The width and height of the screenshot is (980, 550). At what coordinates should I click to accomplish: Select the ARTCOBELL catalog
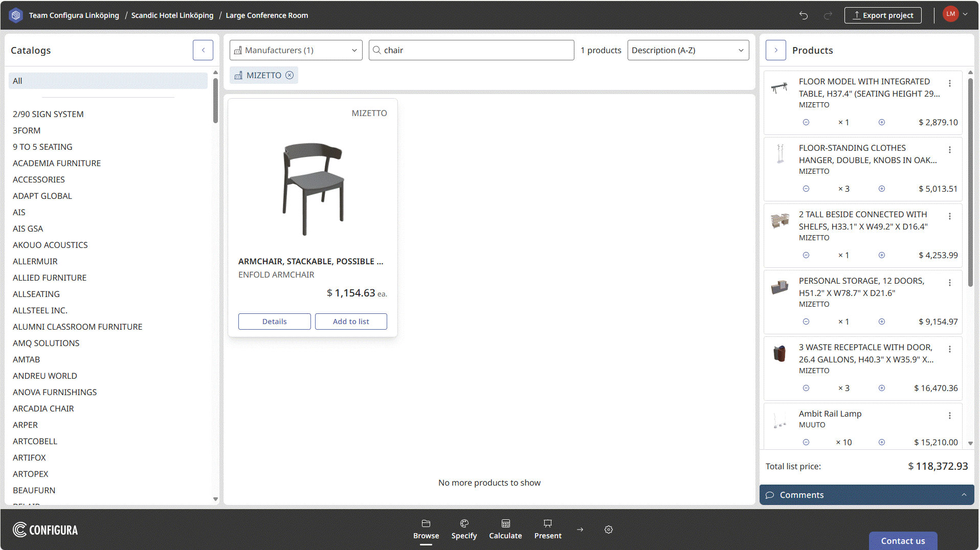(35, 441)
